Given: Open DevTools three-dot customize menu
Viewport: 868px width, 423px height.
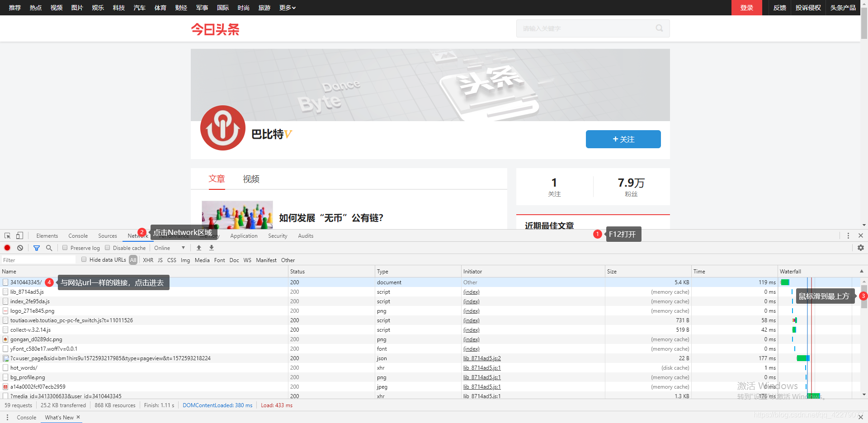Looking at the screenshot, I should tap(848, 236).
